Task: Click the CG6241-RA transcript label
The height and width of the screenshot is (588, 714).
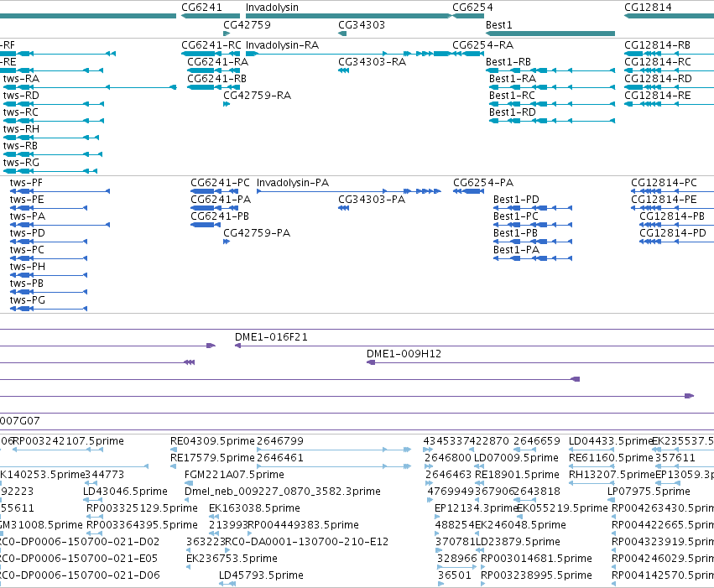Action: pyautogui.click(x=217, y=62)
